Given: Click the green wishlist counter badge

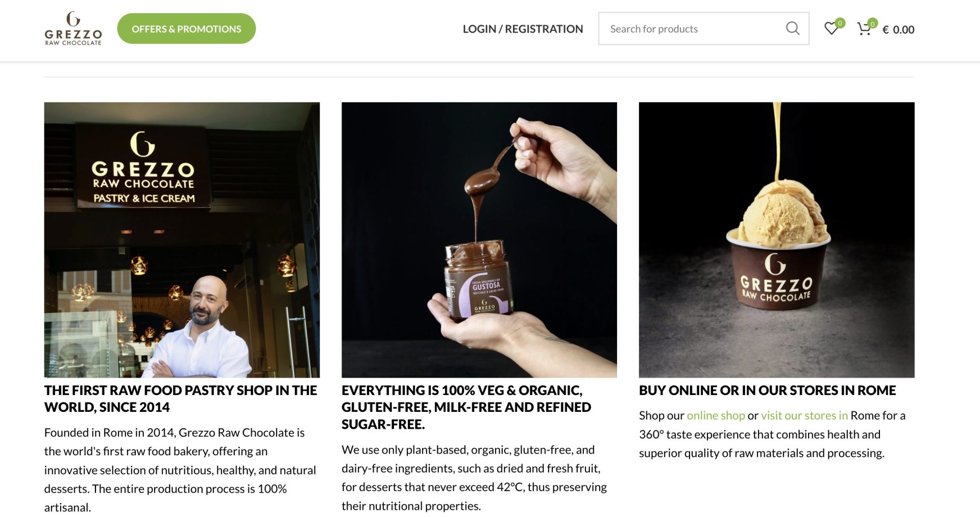Looking at the screenshot, I should (839, 22).
